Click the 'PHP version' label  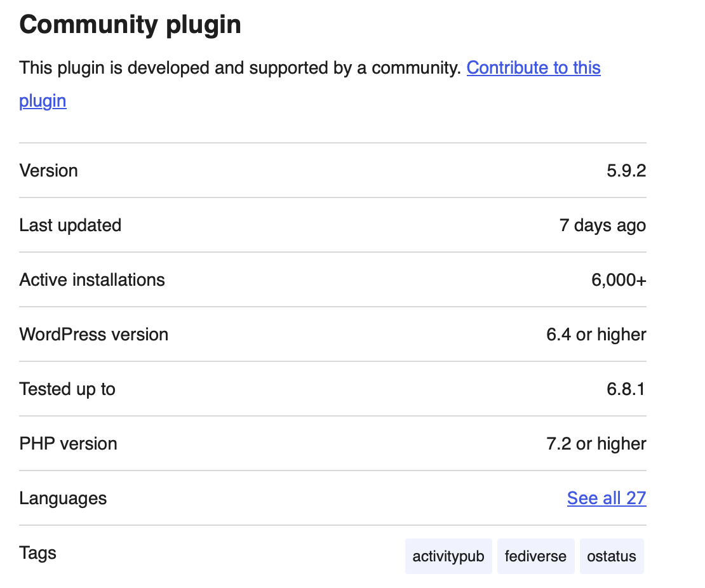pyautogui.click(x=69, y=444)
